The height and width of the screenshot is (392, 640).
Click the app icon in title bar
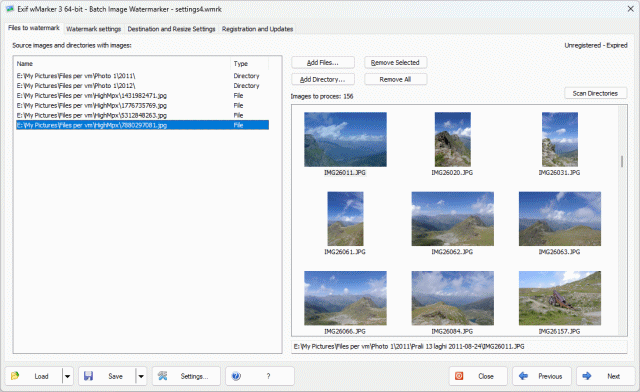(10, 9)
